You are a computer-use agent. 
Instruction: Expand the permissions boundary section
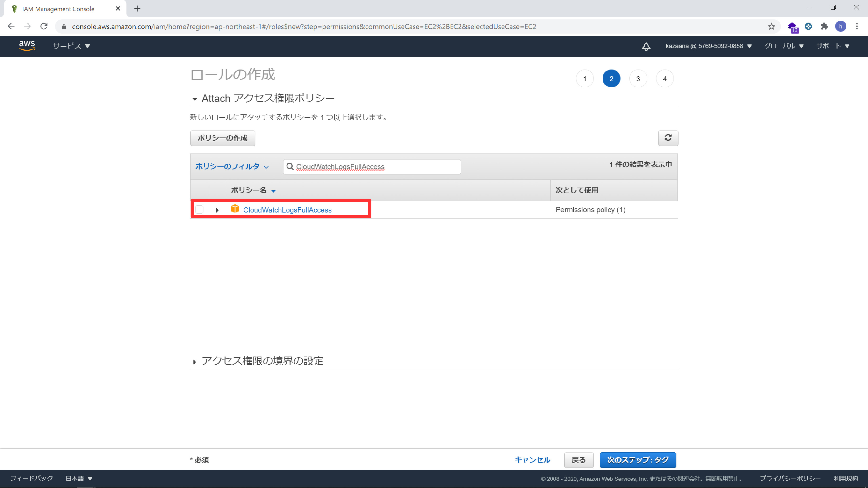[194, 362]
